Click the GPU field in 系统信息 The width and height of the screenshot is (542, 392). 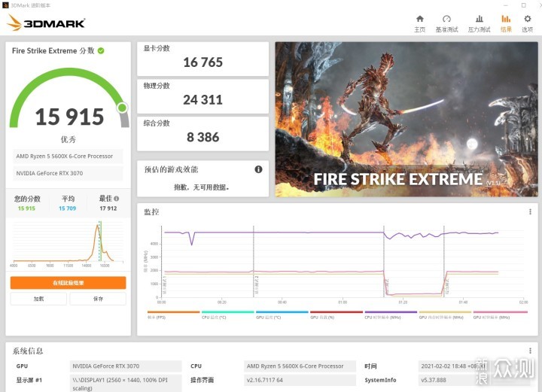[126, 366]
